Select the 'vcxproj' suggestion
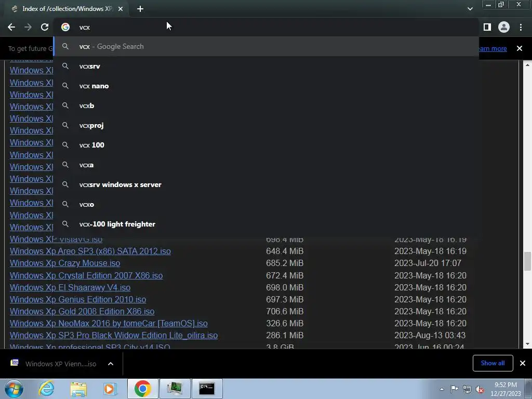This screenshot has height=399, width=532. point(266,125)
